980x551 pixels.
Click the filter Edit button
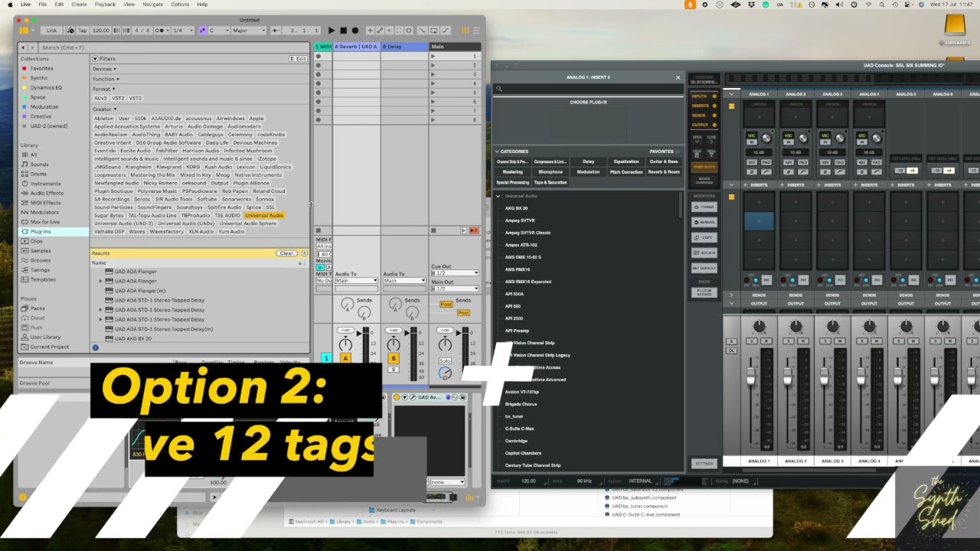coord(298,59)
